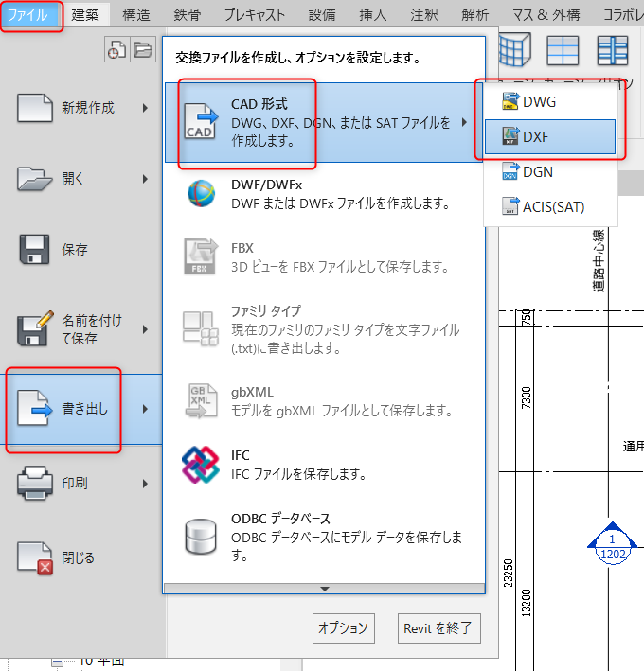Switch to the 構造 ribbon tab

136,14
